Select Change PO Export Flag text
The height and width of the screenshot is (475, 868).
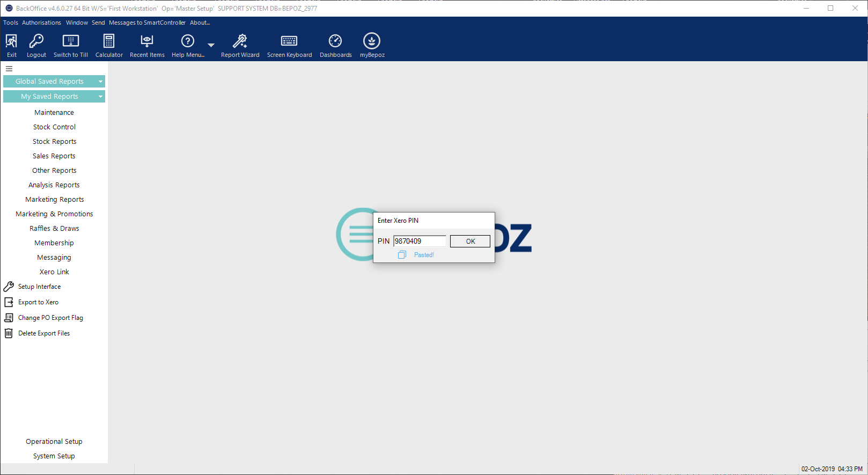50,318
